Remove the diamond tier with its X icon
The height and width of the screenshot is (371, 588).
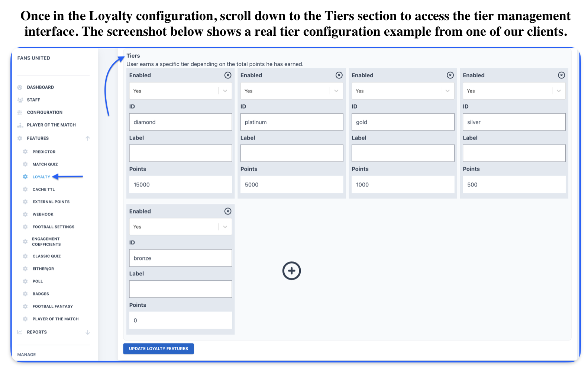[x=228, y=75]
